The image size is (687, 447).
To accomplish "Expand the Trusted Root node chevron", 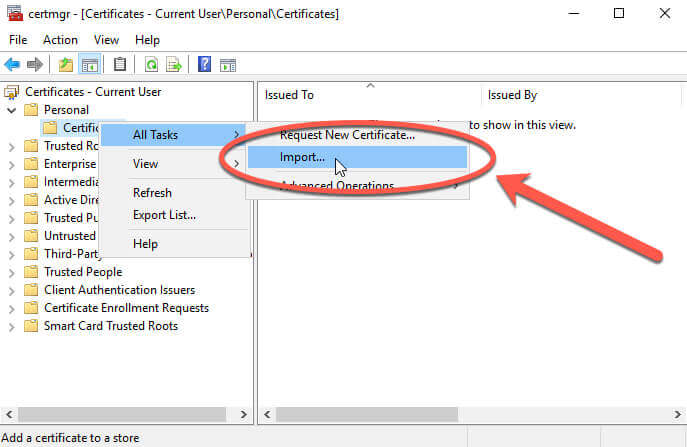I will click(11, 147).
